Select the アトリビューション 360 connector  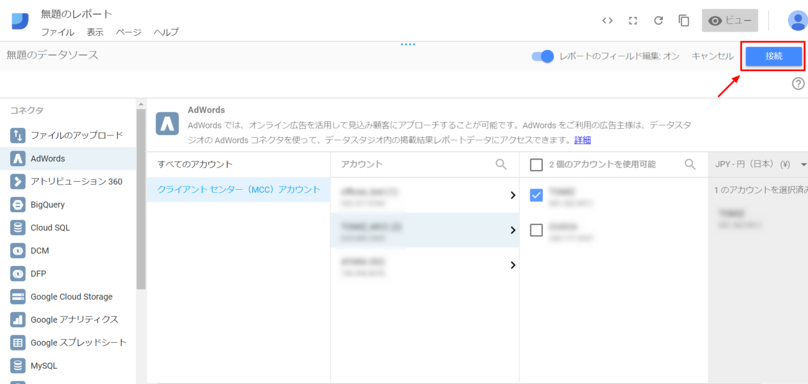pyautogui.click(x=68, y=181)
